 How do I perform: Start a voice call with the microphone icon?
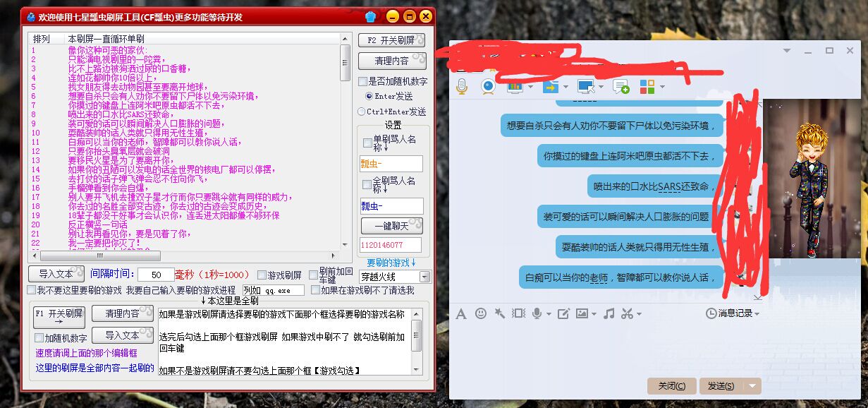(x=462, y=87)
